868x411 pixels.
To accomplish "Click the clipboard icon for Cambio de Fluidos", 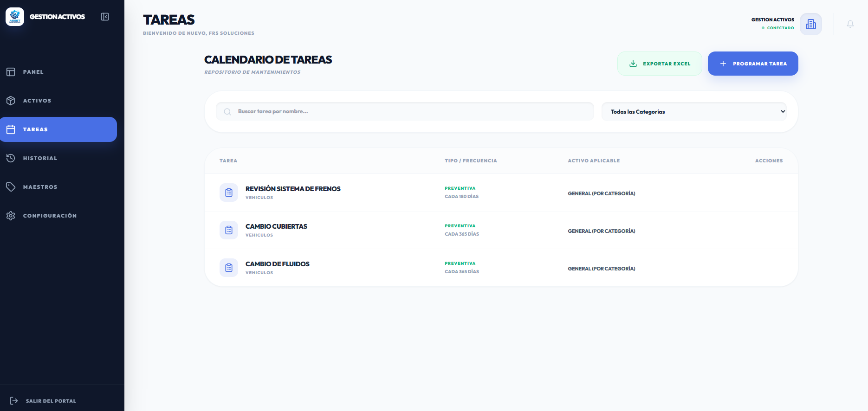I will point(229,268).
